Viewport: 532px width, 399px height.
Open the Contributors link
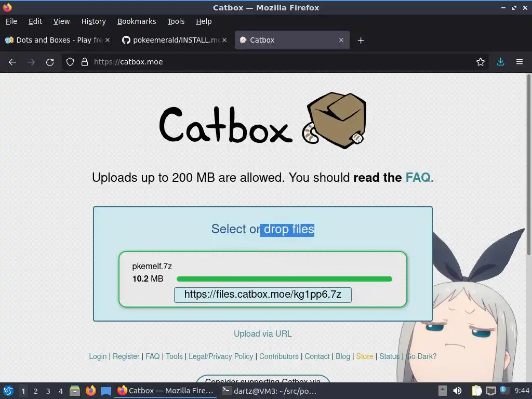[x=279, y=356]
